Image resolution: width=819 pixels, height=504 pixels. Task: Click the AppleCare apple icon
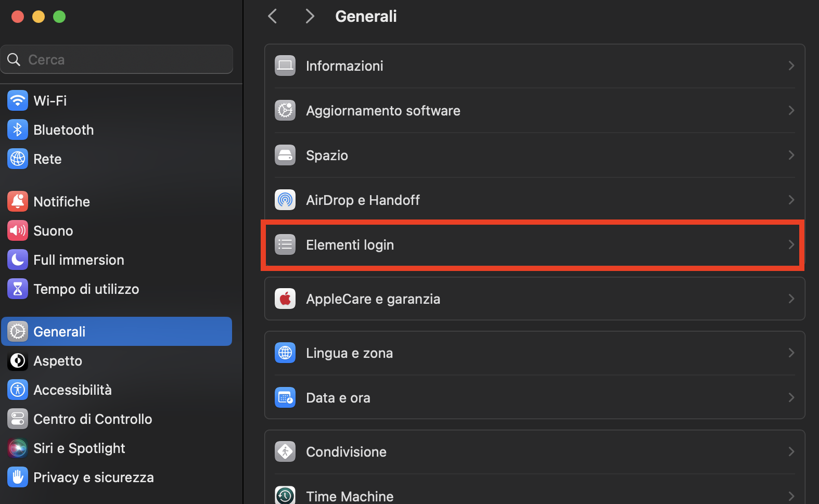coord(285,299)
